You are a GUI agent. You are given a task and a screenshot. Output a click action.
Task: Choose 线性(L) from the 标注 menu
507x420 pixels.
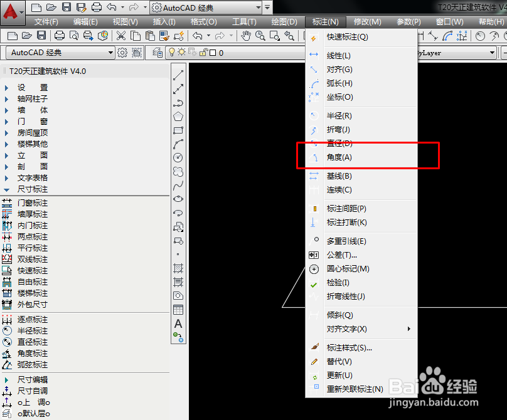(x=361, y=56)
